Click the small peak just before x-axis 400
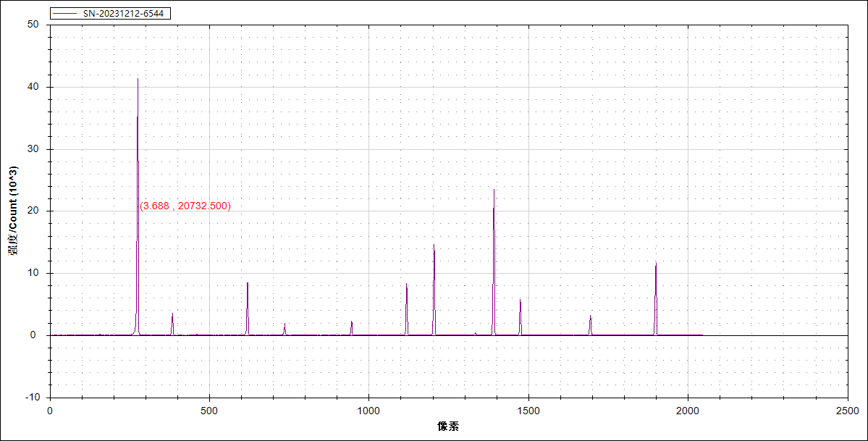This screenshot has width=868, height=441. click(x=172, y=314)
